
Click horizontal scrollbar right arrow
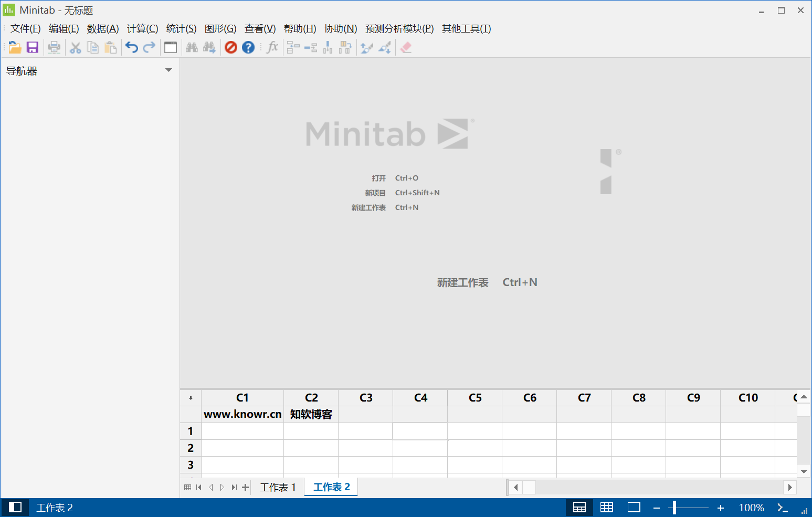790,488
